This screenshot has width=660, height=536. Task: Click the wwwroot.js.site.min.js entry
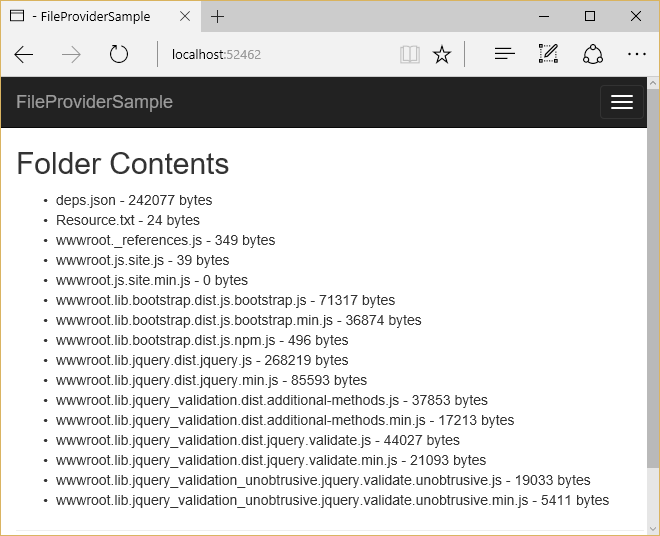(152, 280)
